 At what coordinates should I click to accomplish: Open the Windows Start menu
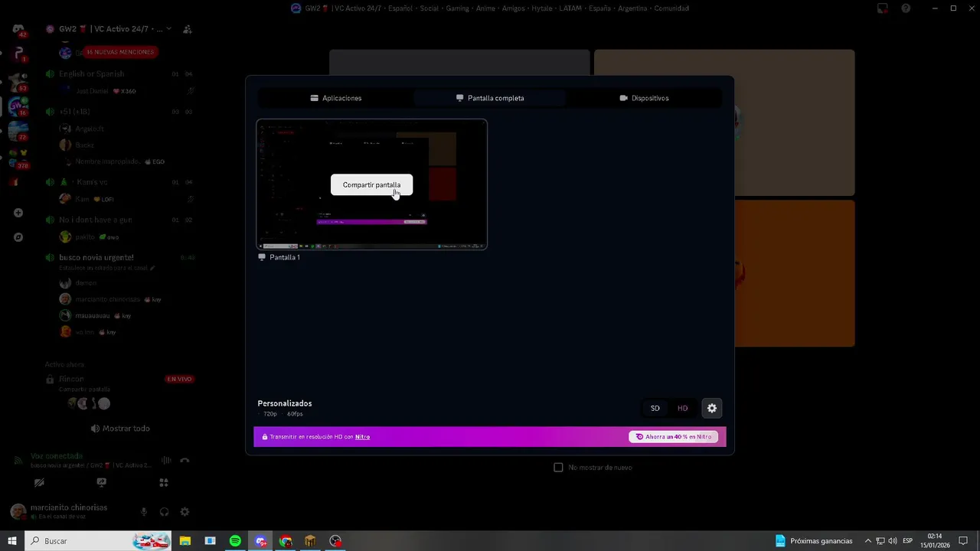tap(12, 541)
